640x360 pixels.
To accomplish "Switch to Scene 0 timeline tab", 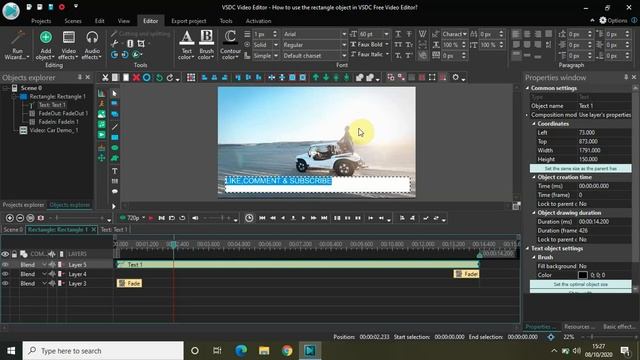I will 13,230.
